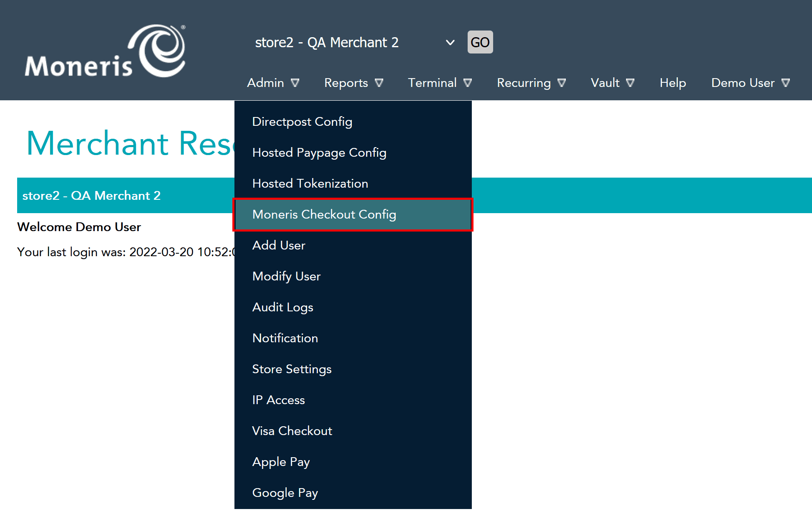Choose Add User
The image size is (812, 527).
[279, 245]
